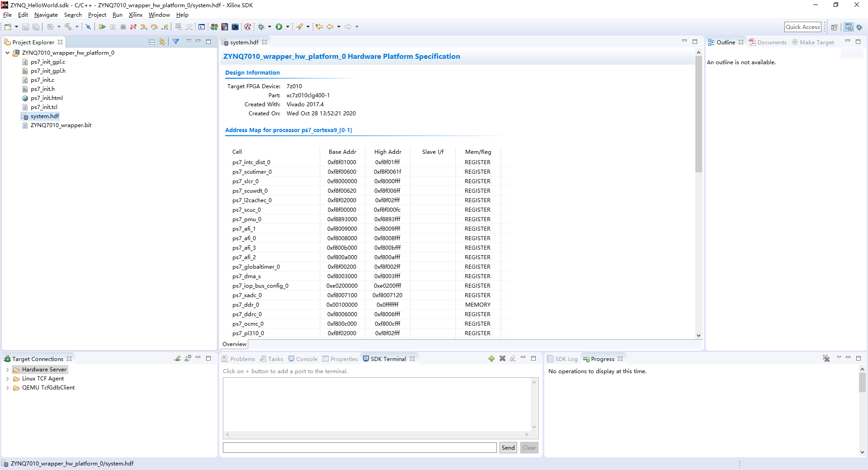
Task: Switch to the Documents tab
Action: (768, 43)
